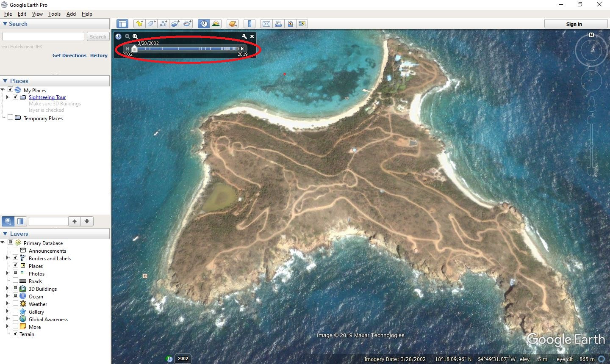Open the Tools menu
The width and height of the screenshot is (610, 364).
(54, 14)
